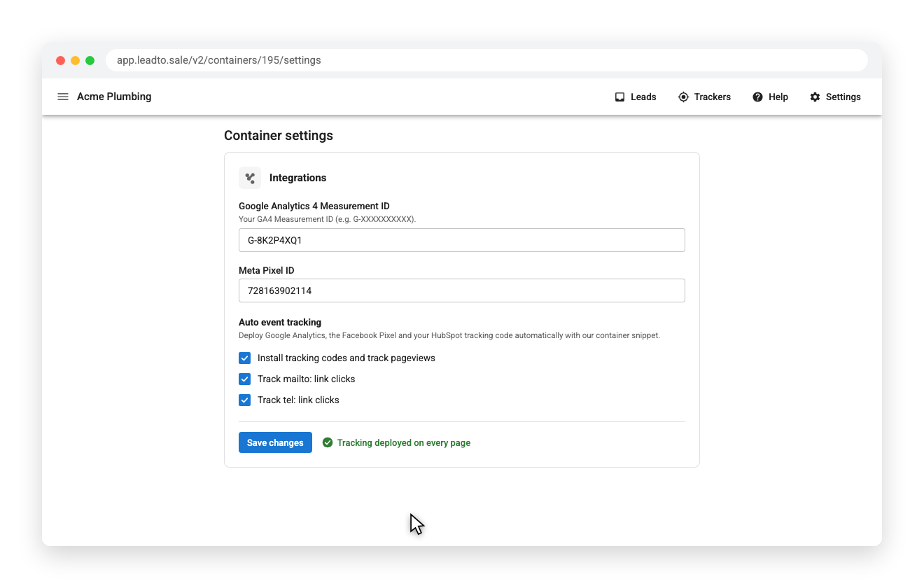
Task: Click Tracking deployed on every page text
Action: (x=404, y=442)
